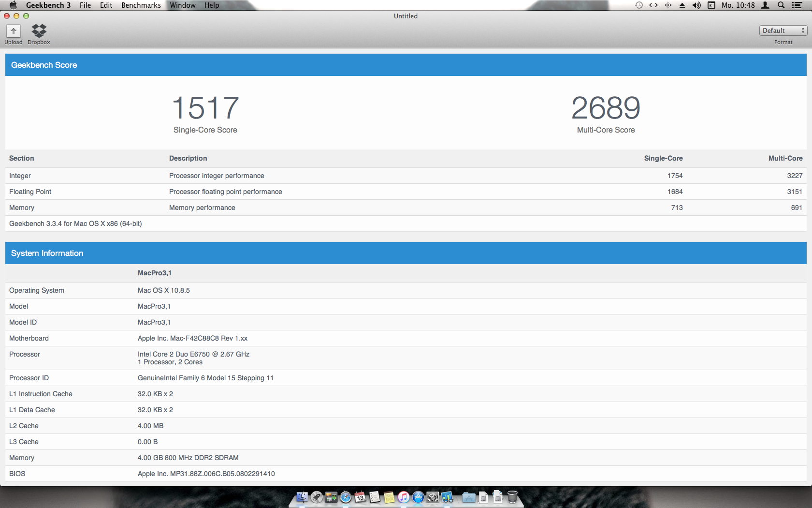Click the user account icon in menu bar
Viewport: 812px width, 508px height.
pyautogui.click(x=765, y=5)
